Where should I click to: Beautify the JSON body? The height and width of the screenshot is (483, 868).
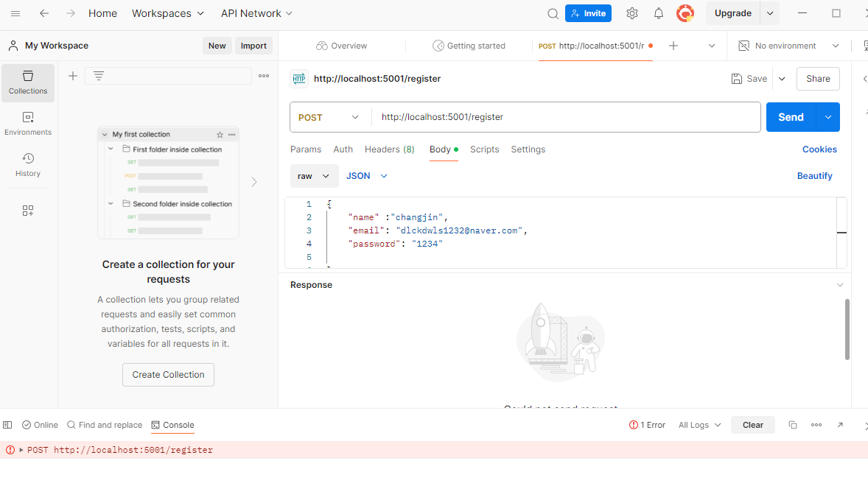click(x=815, y=176)
